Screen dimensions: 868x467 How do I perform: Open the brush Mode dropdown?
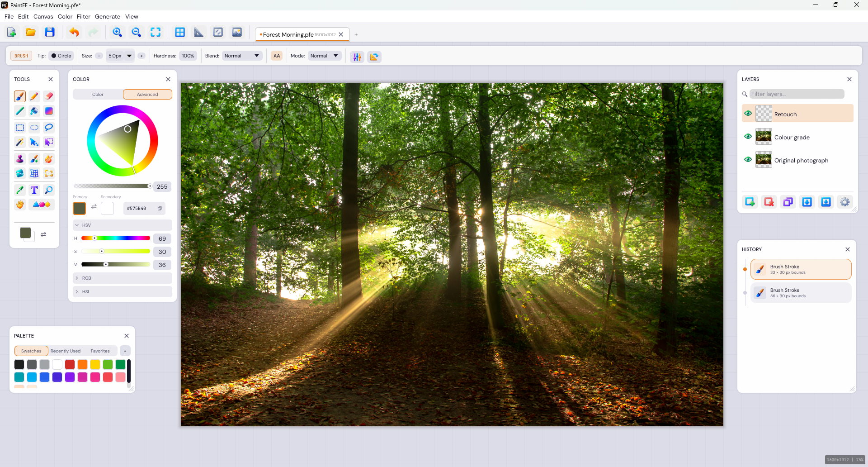coord(325,56)
